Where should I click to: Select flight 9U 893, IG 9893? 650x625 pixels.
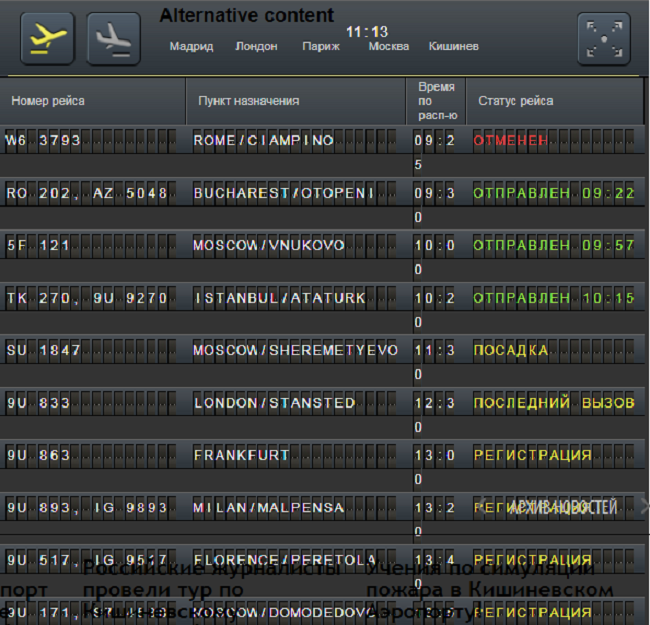click(x=87, y=508)
